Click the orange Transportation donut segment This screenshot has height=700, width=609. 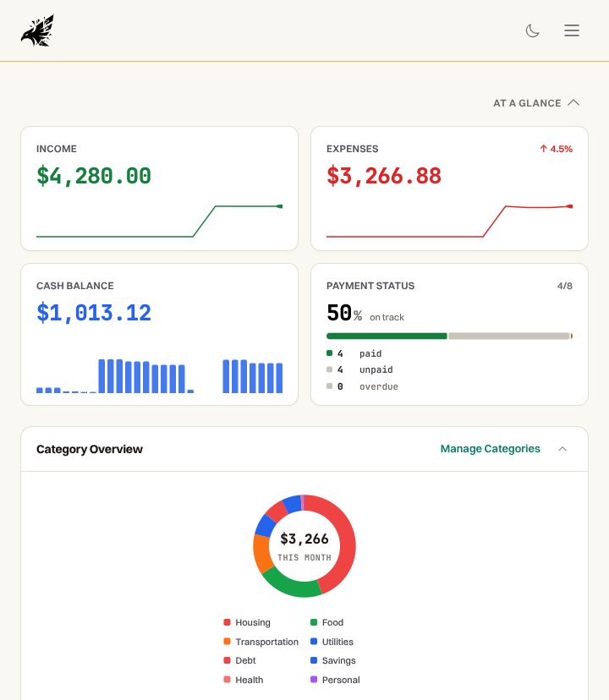click(262, 552)
